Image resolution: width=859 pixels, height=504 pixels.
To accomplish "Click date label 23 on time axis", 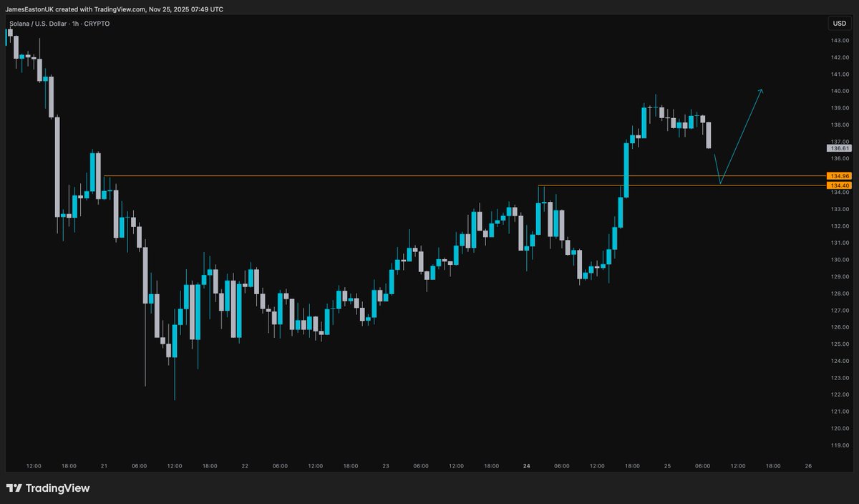I will pyautogui.click(x=386, y=466).
